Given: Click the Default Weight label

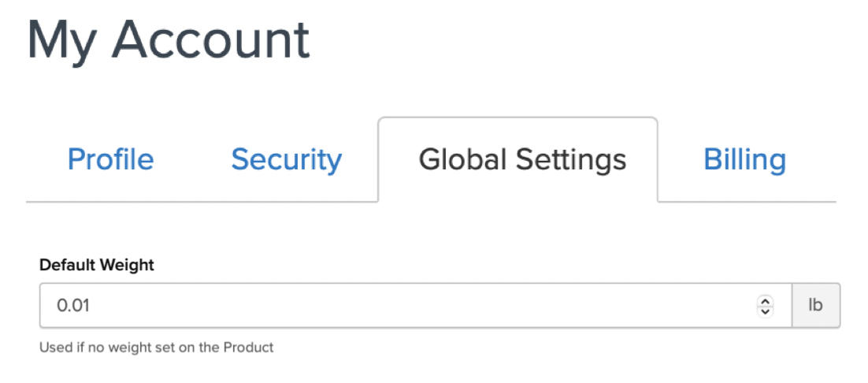Looking at the screenshot, I should [97, 266].
